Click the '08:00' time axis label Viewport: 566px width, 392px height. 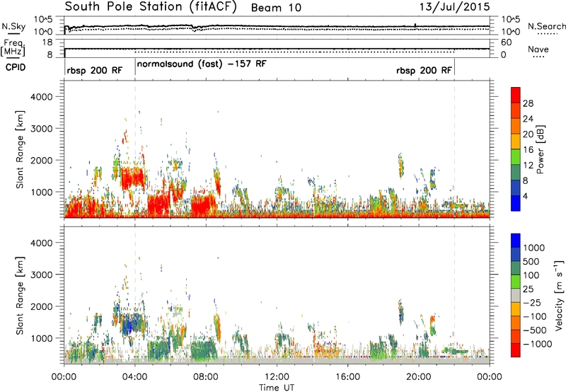coord(206,377)
